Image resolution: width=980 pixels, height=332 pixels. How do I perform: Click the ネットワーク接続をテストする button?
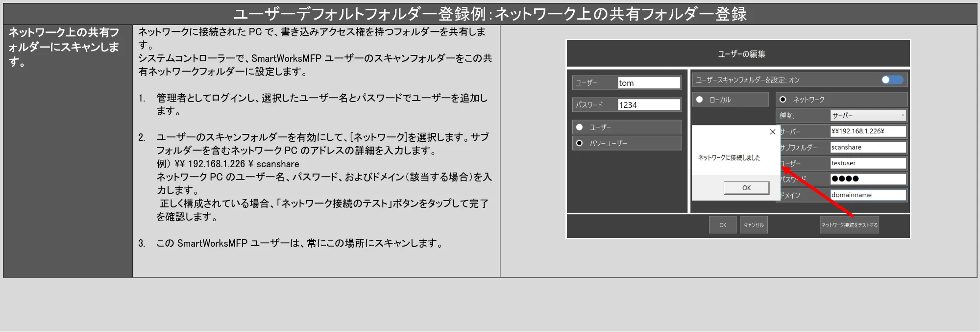point(850,225)
